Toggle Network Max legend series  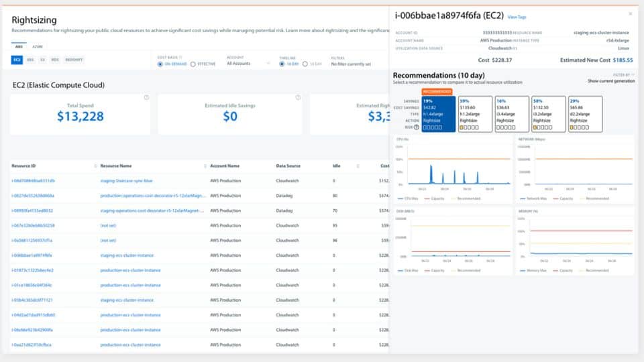(533, 198)
